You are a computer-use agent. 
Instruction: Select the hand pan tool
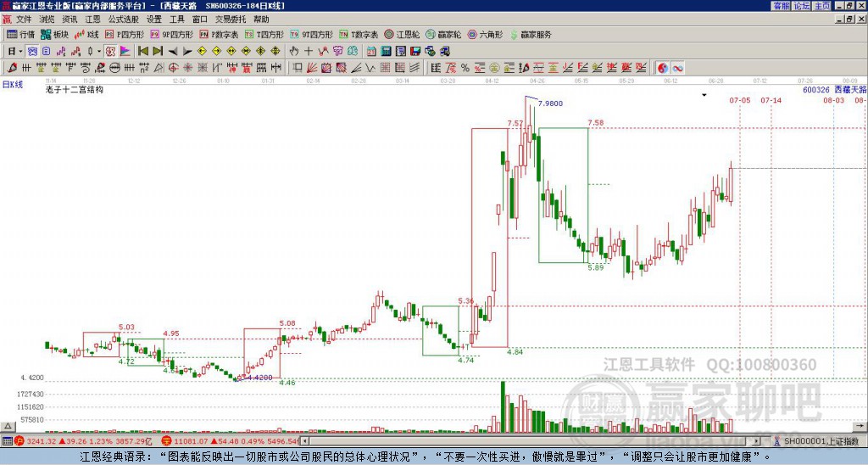[x=293, y=51]
